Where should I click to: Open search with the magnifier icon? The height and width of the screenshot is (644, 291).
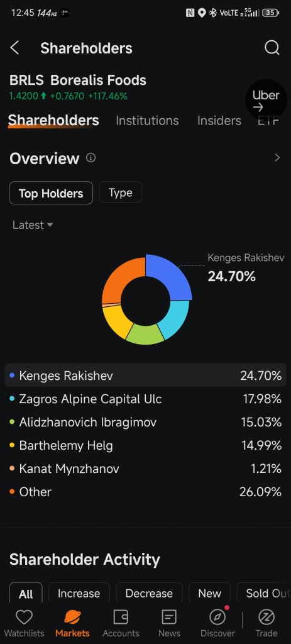click(x=272, y=48)
